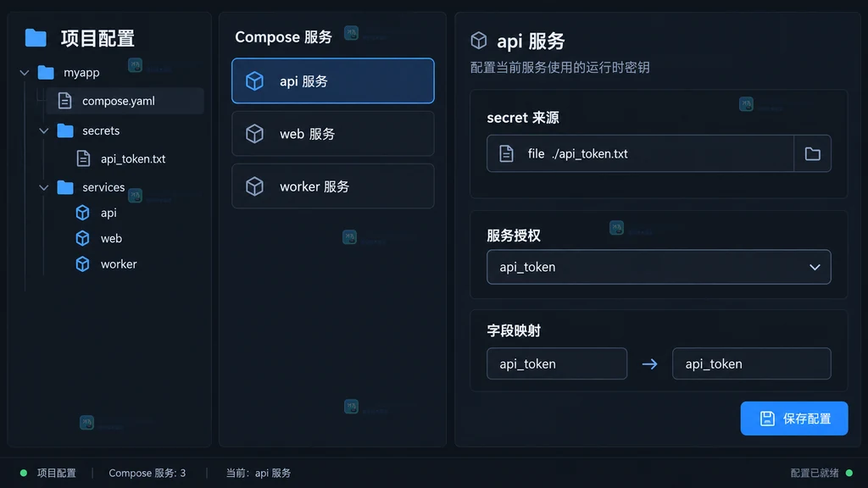Screen dimensions: 868x488
Task: Open the 服务授权 api_token dropdown
Action: tap(659, 267)
